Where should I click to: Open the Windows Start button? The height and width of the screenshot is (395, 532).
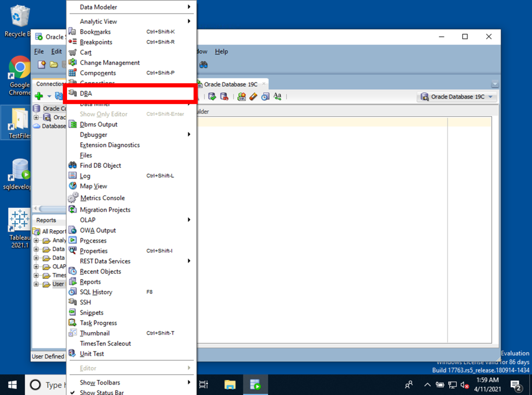(x=12, y=384)
